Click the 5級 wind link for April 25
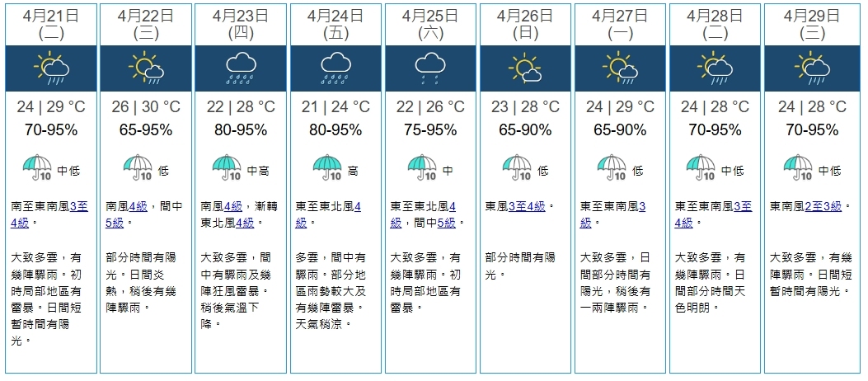This screenshot has height=381, width=868. coord(447,223)
